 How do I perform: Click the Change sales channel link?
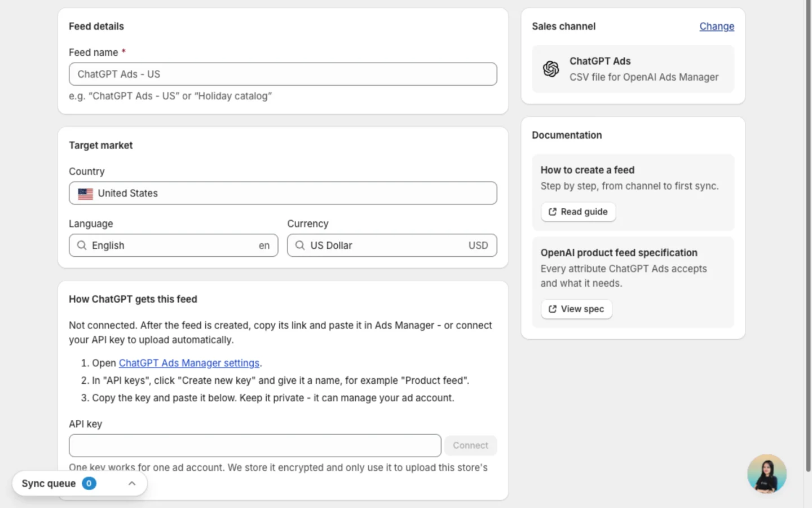click(717, 27)
